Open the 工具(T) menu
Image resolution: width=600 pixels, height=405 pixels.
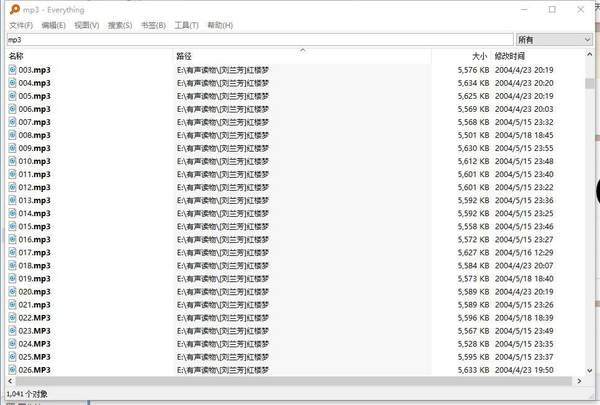tap(186, 24)
